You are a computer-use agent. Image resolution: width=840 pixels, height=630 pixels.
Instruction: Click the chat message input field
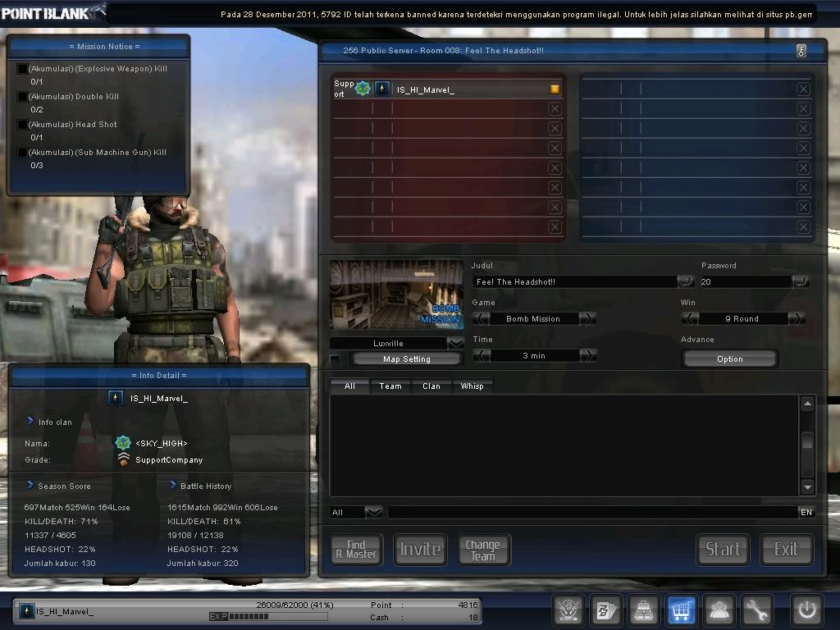click(x=592, y=512)
